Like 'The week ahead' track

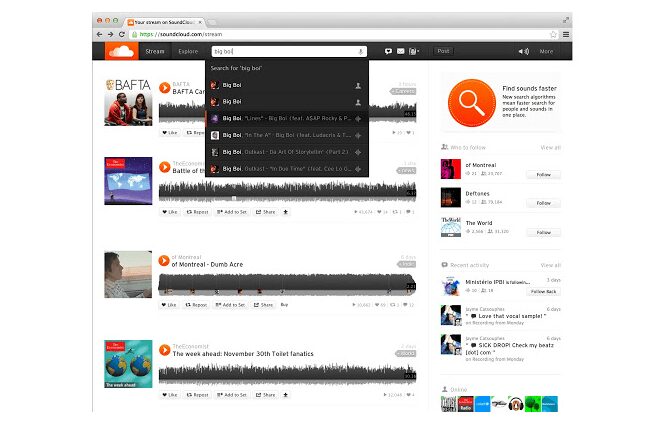point(170,395)
